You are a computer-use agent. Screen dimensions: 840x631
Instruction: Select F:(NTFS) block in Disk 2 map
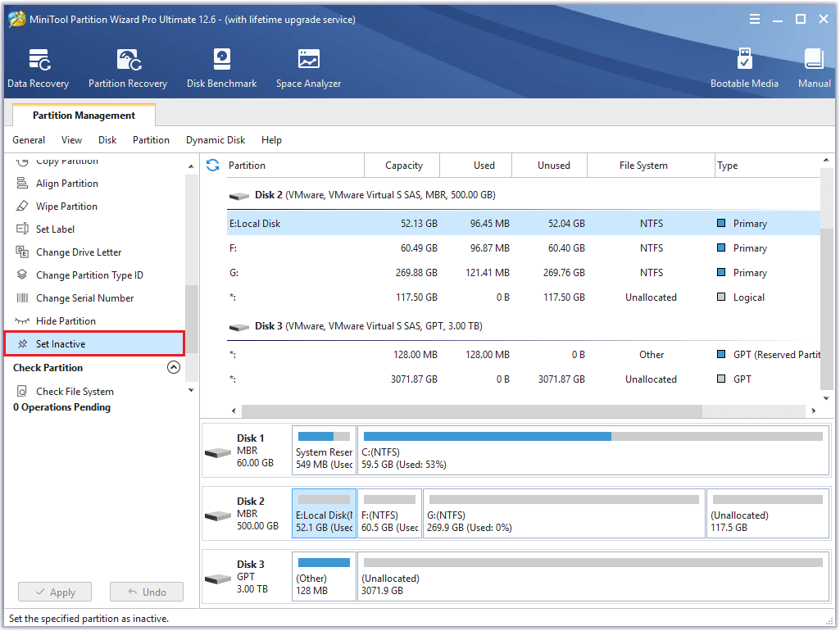pos(389,514)
